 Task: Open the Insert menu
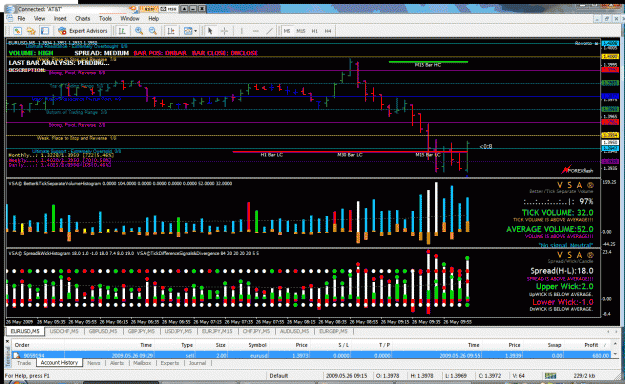(60, 19)
